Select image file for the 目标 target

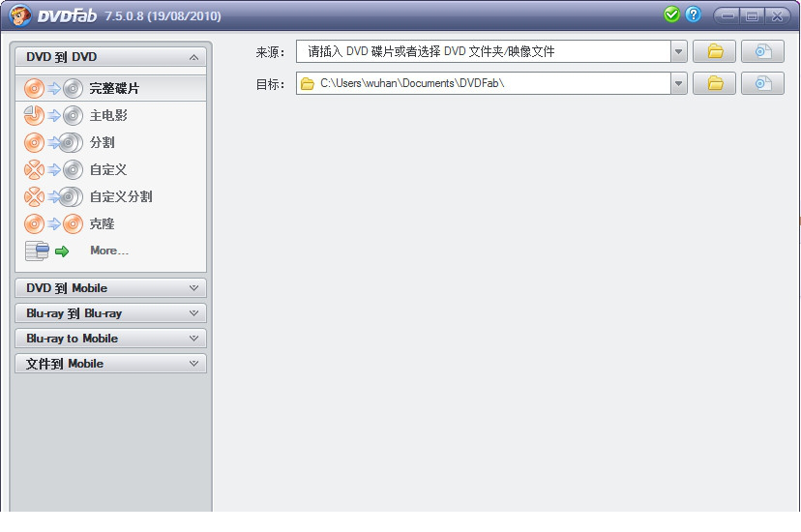click(762, 83)
